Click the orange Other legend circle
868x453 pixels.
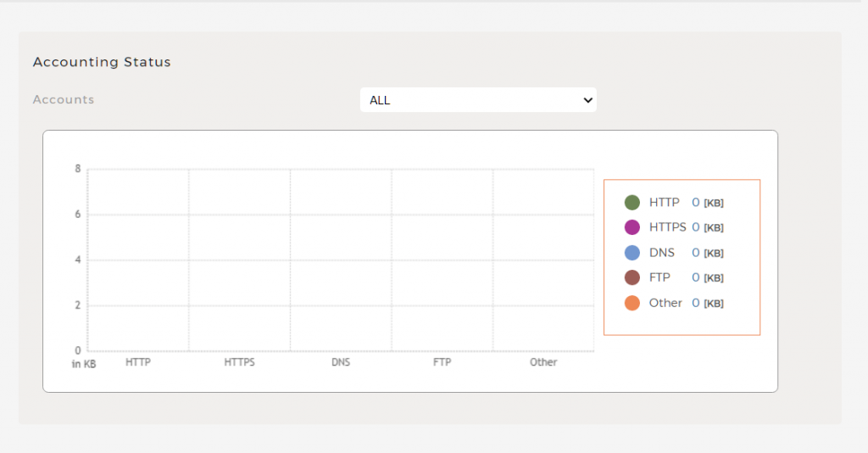click(632, 303)
